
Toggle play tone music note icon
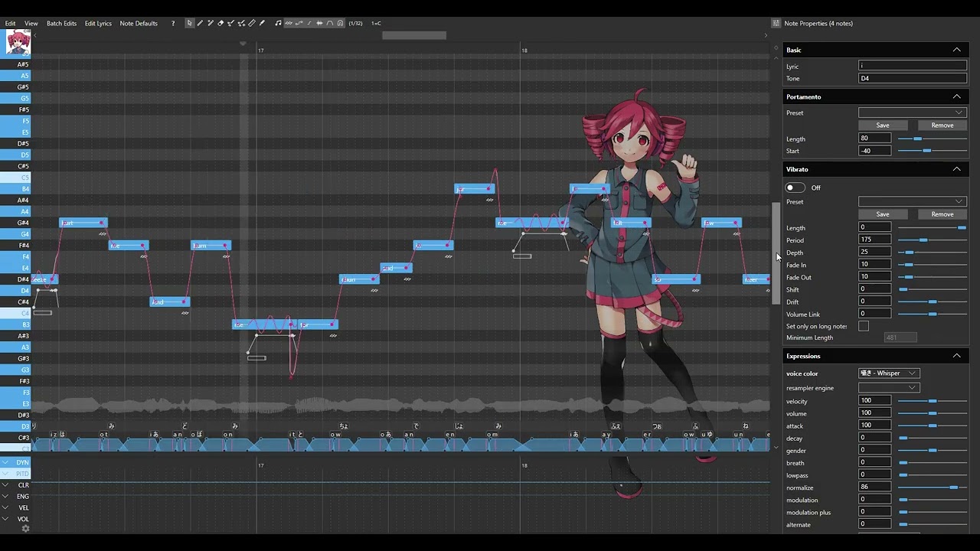pos(278,23)
